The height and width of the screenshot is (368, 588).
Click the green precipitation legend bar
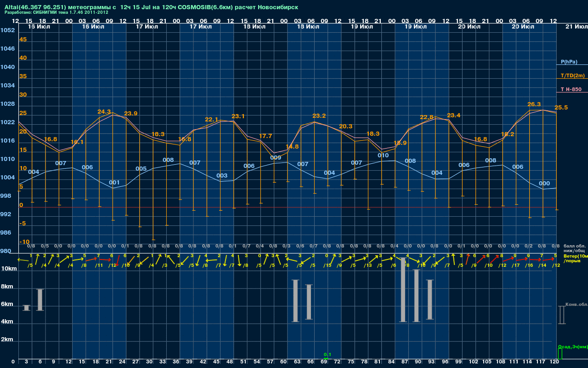click(x=560, y=354)
